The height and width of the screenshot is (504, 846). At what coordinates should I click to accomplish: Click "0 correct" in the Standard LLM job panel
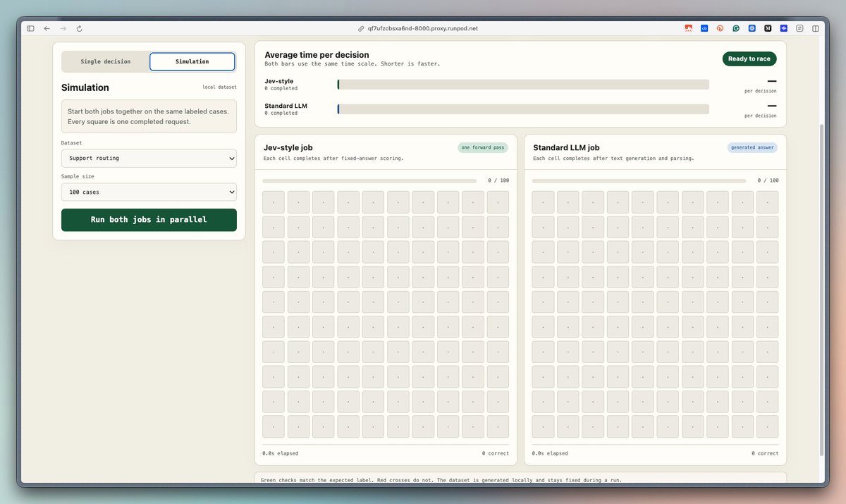[765, 453]
